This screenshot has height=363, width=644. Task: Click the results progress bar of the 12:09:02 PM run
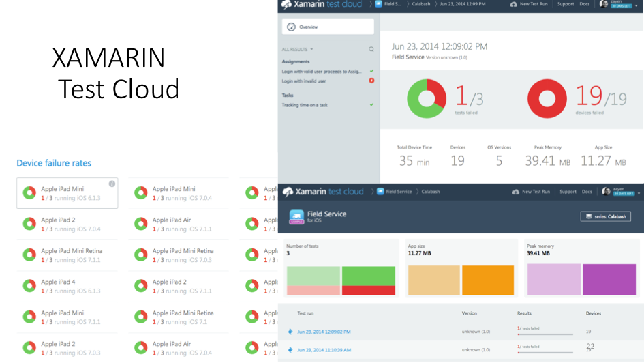(x=545, y=334)
